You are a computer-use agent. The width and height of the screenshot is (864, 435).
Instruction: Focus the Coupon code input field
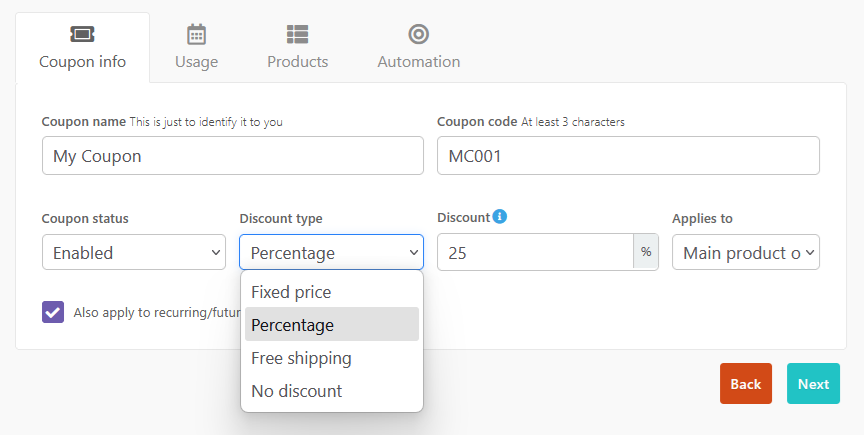628,156
